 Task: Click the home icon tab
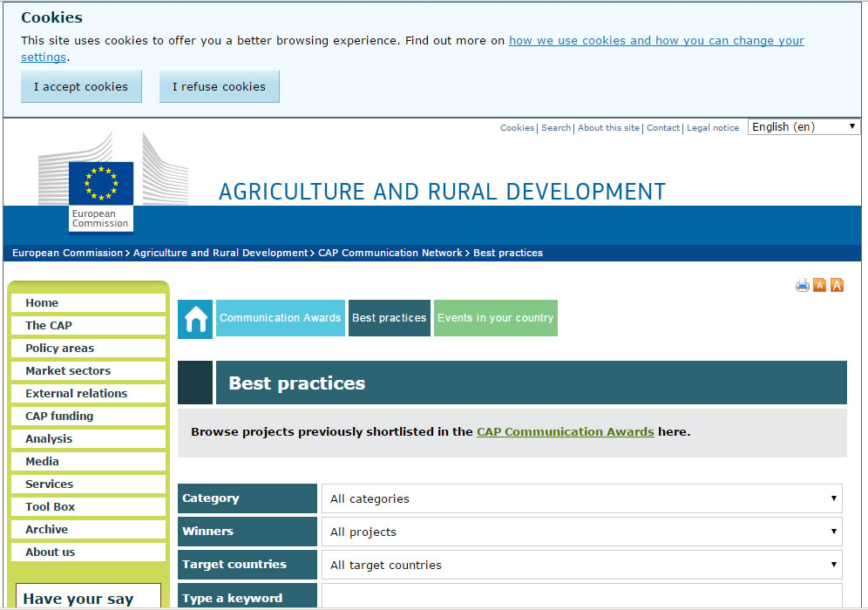point(195,318)
